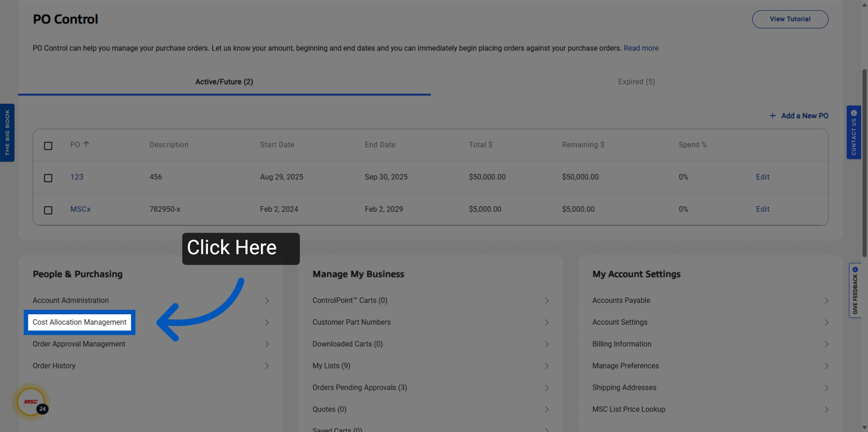This screenshot has height=432, width=868.
Task: Click the Spend % column header
Action: [693, 145]
